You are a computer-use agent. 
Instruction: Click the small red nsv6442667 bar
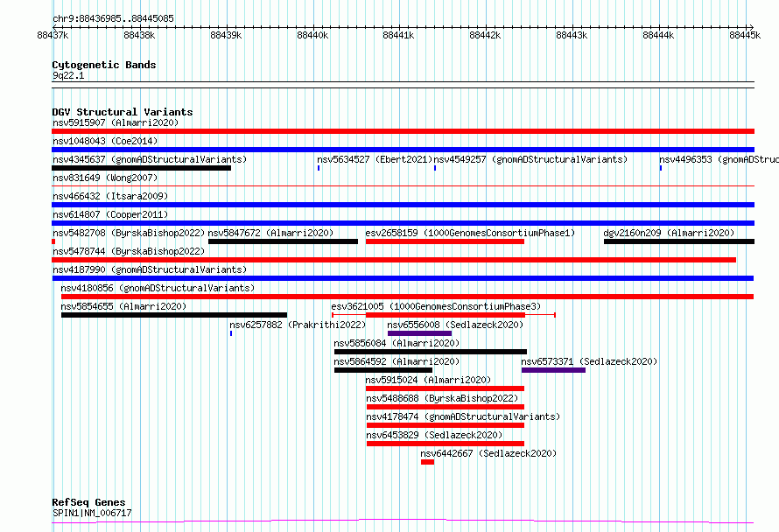(x=428, y=462)
